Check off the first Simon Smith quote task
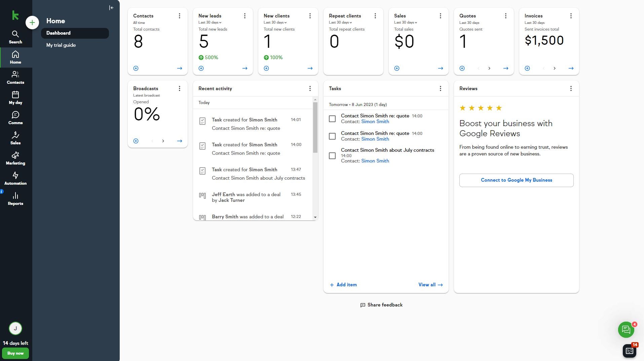 point(332,119)
